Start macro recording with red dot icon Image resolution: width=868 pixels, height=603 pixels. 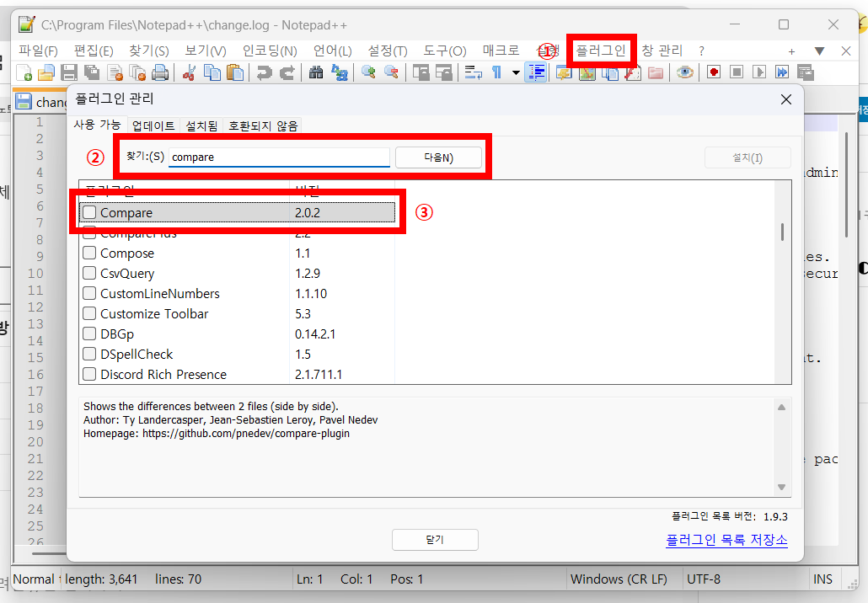[714, 72]
